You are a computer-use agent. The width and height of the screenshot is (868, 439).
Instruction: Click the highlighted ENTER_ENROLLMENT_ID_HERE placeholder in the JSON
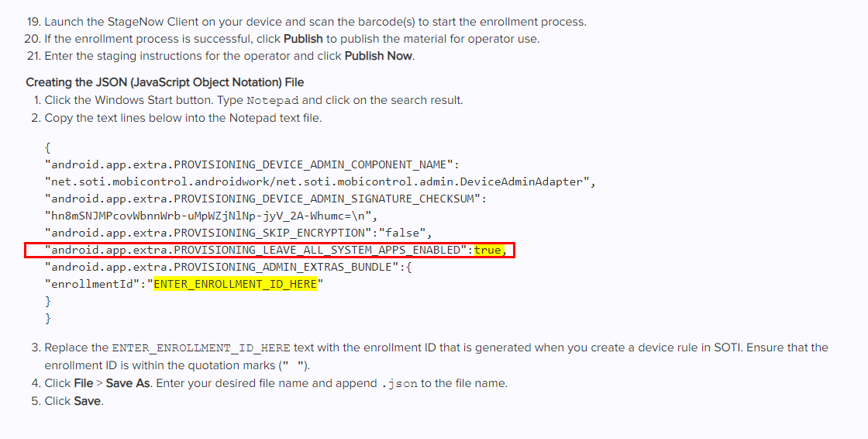[x=235, y=284]
